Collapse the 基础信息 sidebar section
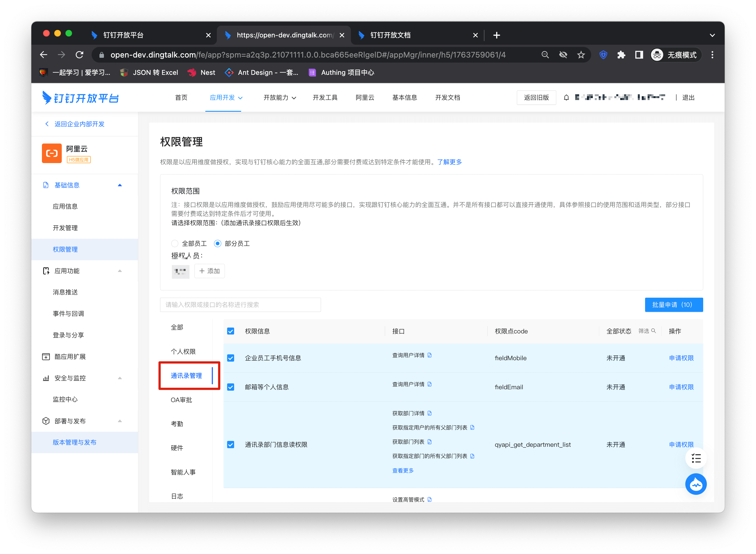756x554 pixels. (120, 185)
